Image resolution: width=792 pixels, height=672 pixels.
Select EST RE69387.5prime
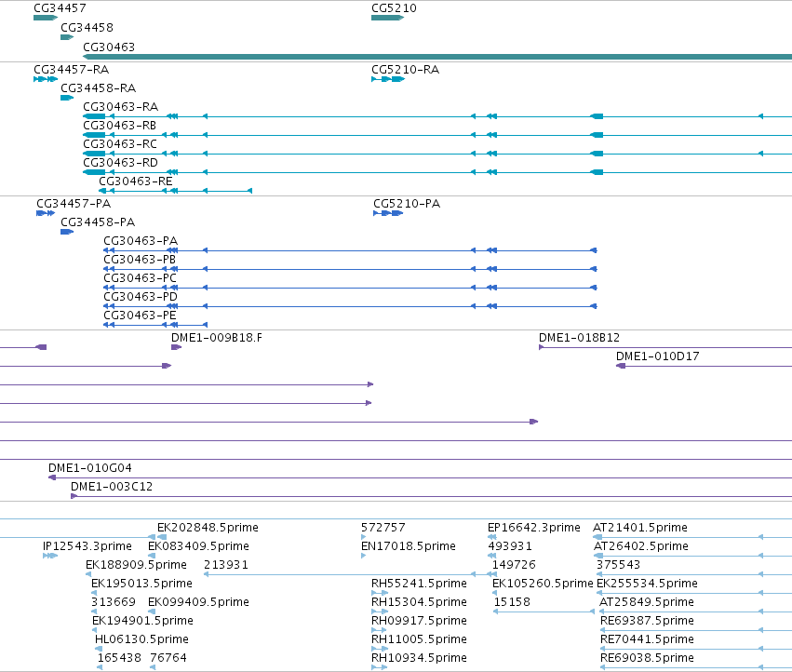coord(696,630)
